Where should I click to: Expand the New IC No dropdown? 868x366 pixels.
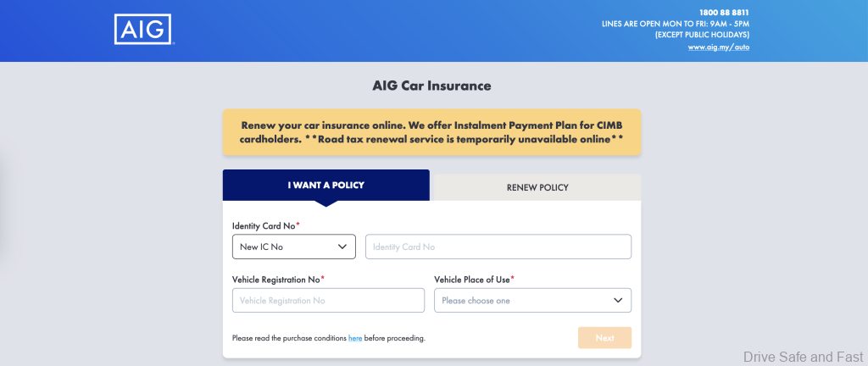[x=293, y=247]
